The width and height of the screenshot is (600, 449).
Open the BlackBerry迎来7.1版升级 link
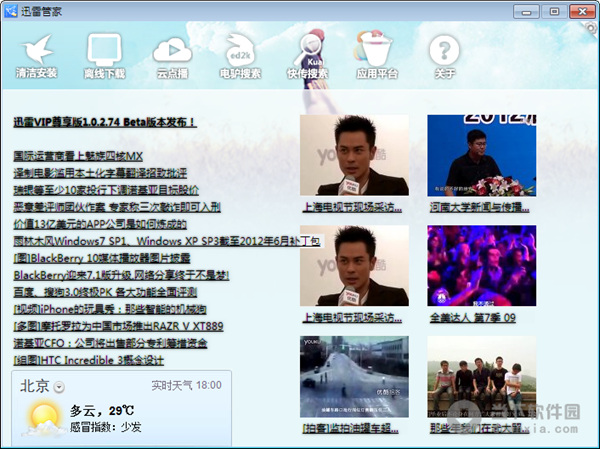(121, 275)
